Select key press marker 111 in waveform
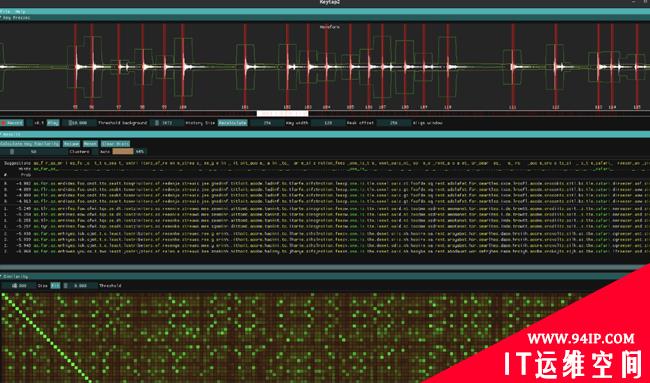 pyautogui.click(x=513, y=66)
